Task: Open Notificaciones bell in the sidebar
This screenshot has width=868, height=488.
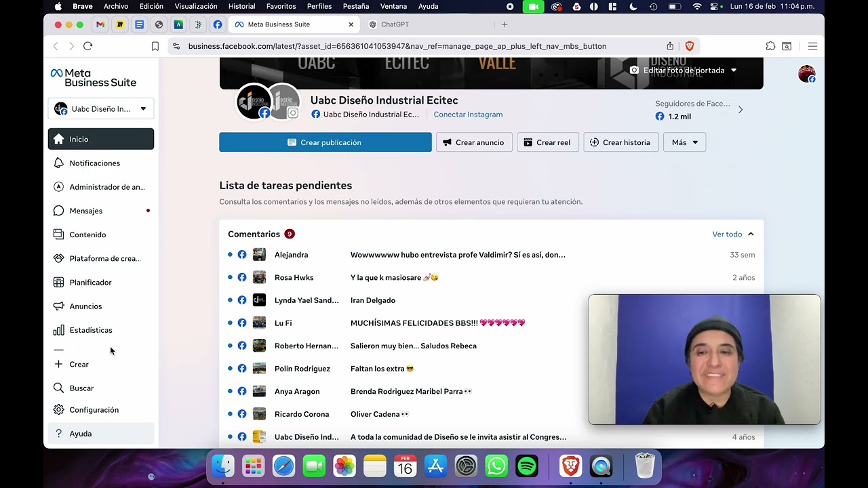Action: click(x=58, y=163)
